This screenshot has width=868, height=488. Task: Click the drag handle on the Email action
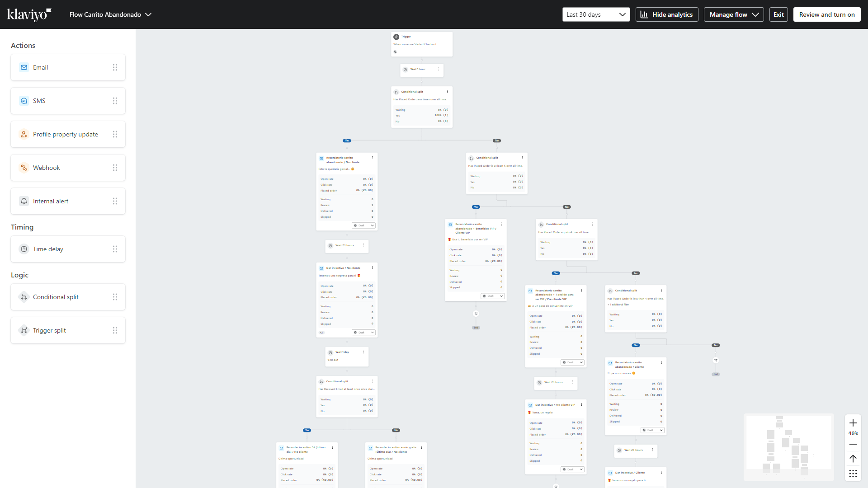coord(115,67)
